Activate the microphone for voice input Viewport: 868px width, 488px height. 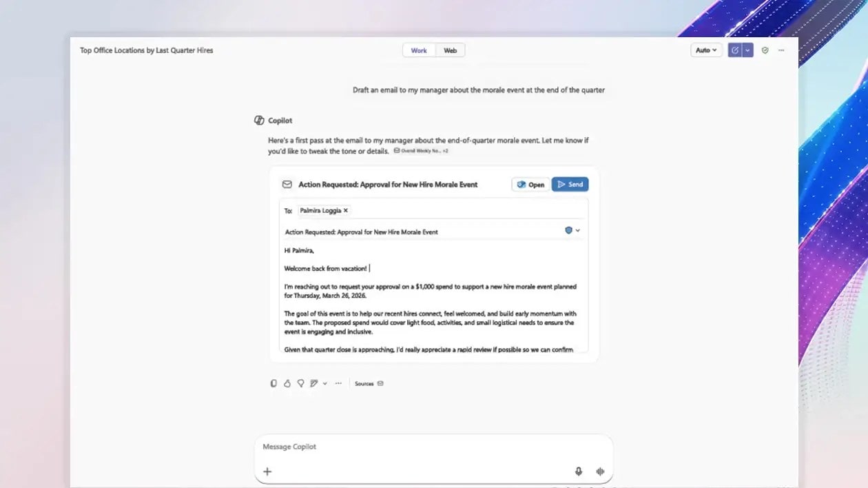[578, 471]
